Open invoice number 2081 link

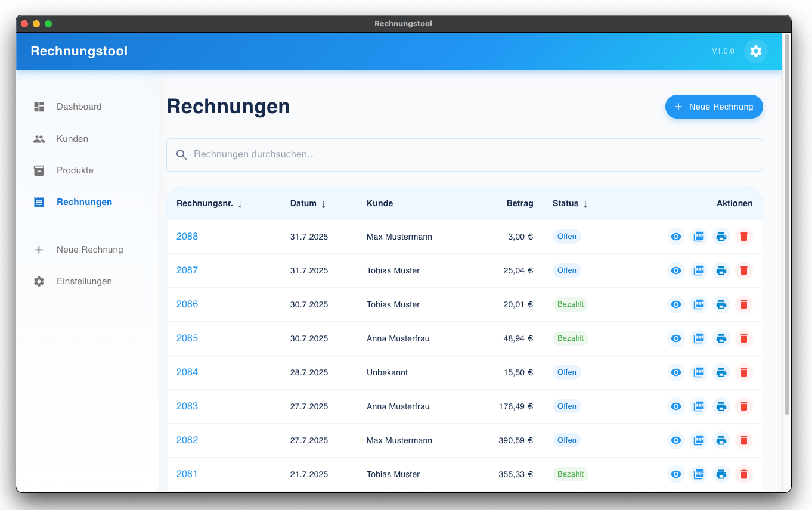click(187, 474)
